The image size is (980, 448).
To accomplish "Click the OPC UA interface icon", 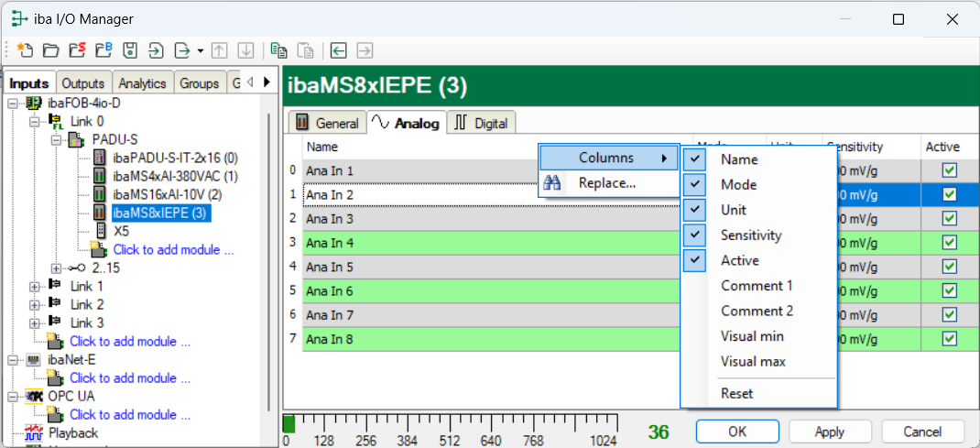I will (34, 396).
